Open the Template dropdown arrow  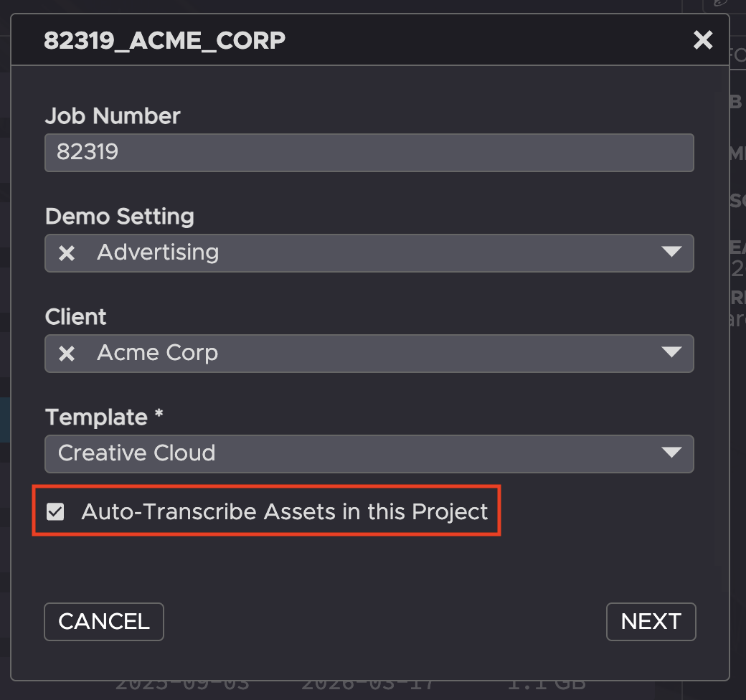click(x=671, y=453)
